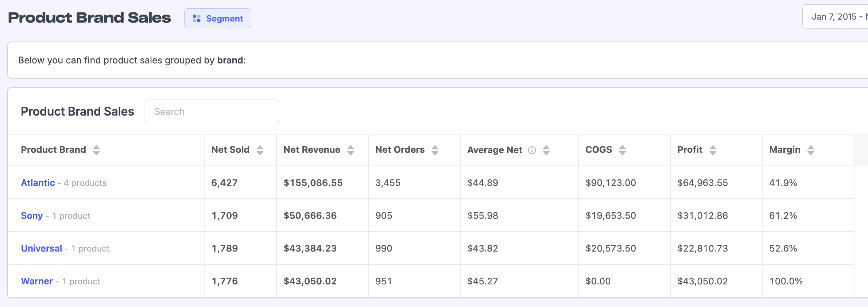Sort table by Product Brand arrows
Image resolution: width=868 pixels, height=307 pixels.
pyautogui.click(x=96, y=150)
